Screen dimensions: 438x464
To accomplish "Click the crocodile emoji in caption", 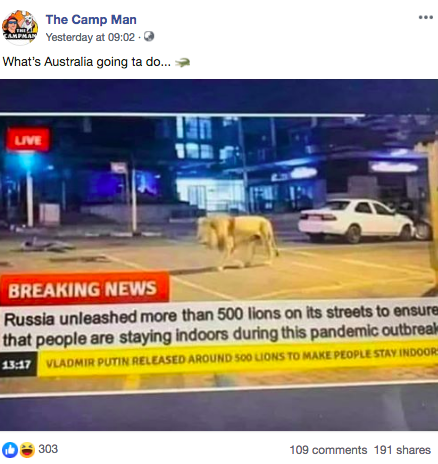I will pos(182,62).
